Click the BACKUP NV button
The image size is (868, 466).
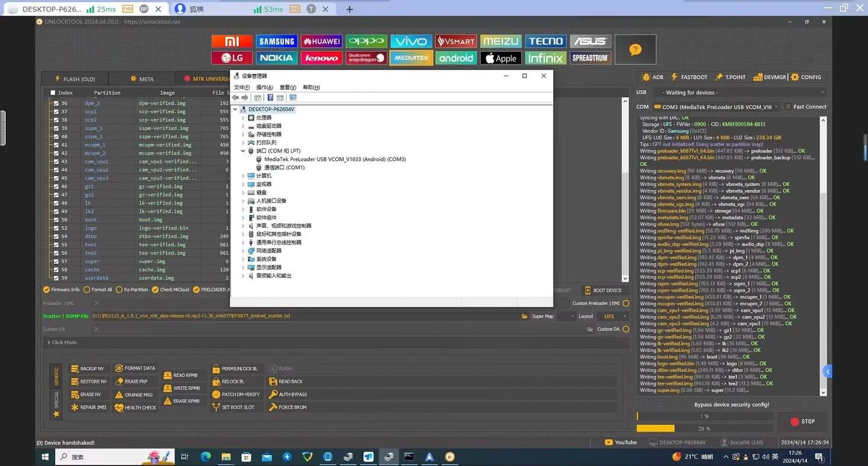click(88, 369)
